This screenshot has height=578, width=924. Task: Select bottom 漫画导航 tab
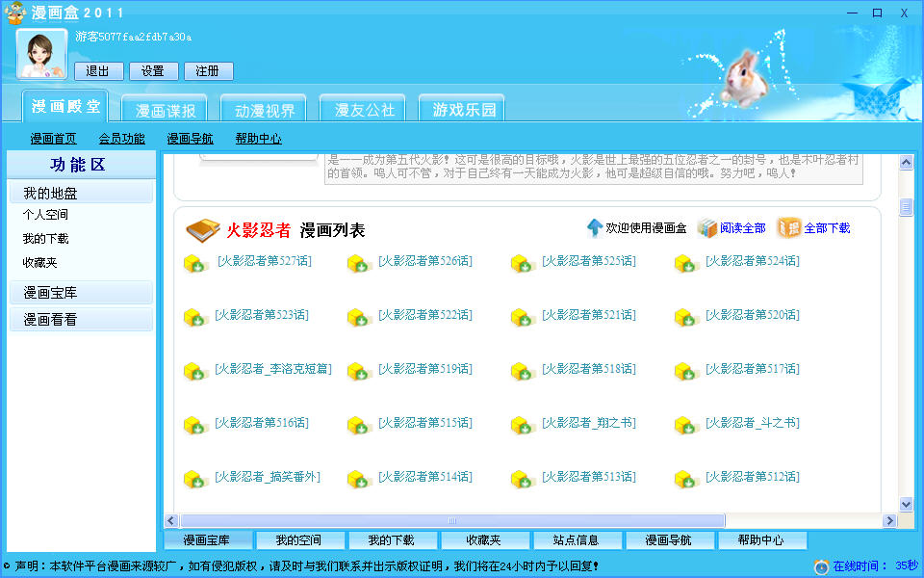tap(669, 539)
